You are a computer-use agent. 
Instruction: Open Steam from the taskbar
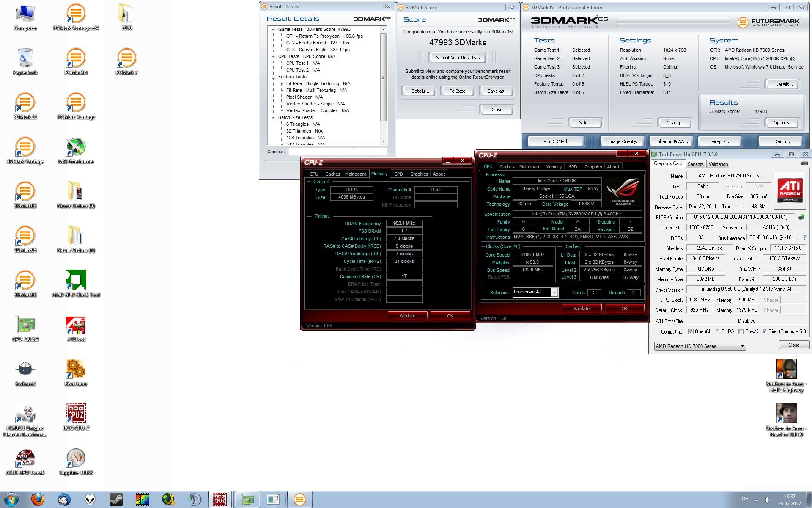116,500
